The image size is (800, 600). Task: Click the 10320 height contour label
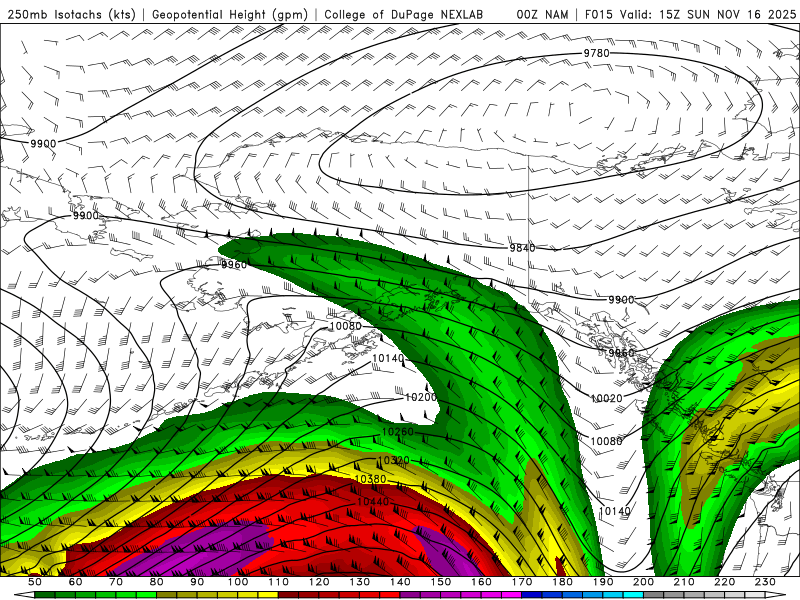[x=393, y=461]
